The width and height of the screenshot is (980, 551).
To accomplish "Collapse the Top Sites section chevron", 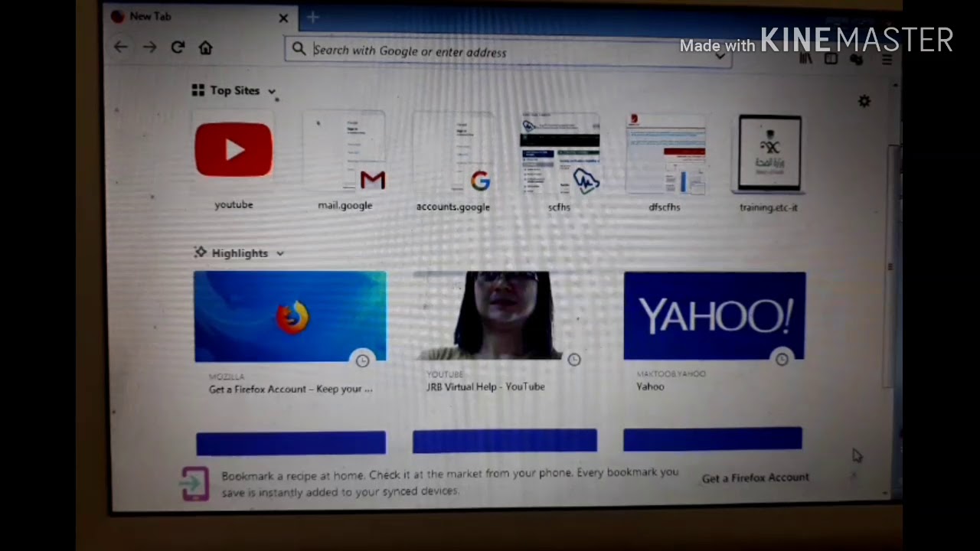I will pyautogui.click(x=272, y=91).
